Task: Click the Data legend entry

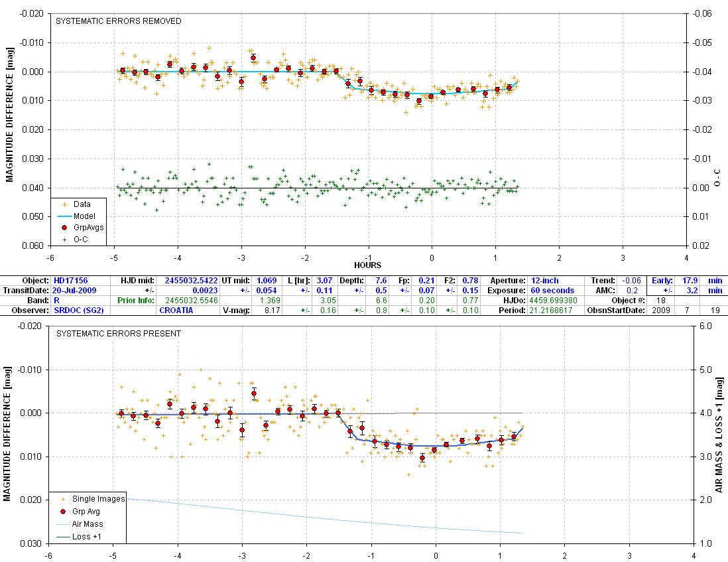Action: pyautogui.click(x=77, y=204)
